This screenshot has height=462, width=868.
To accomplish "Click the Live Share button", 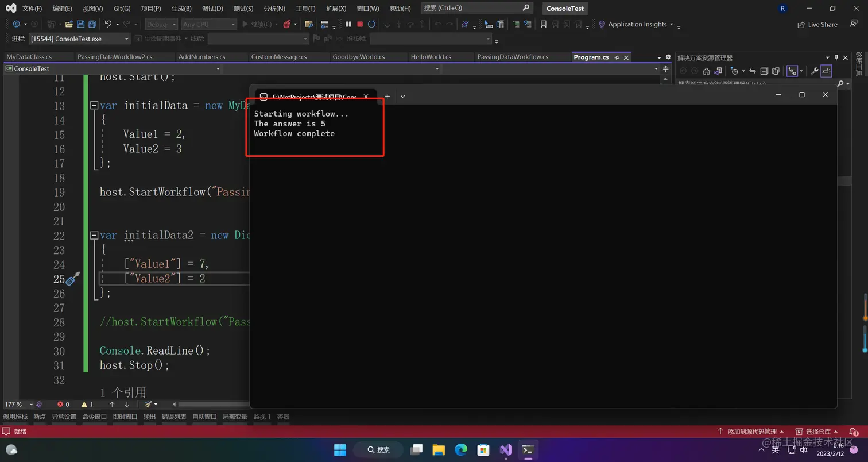I will click(x=817, y=25).
